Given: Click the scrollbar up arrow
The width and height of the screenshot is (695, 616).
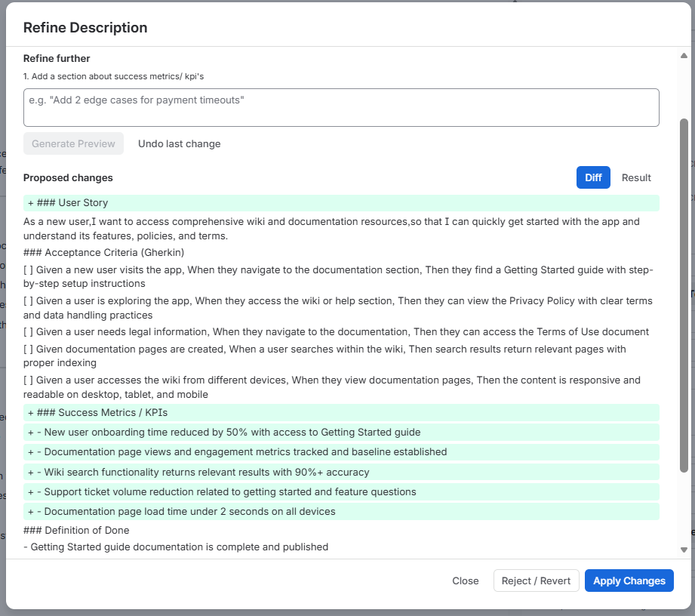Looking at the screenshot, I should coord(684,56).
